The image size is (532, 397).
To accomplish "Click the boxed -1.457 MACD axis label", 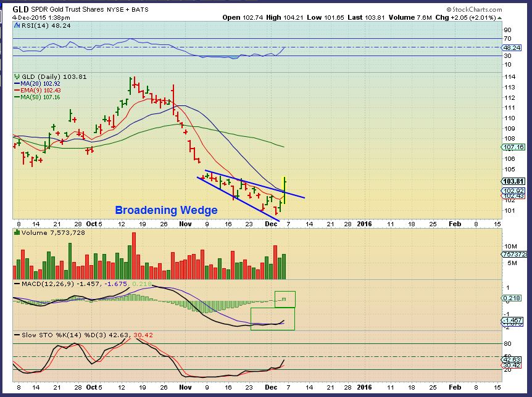I will pos(513,321).
